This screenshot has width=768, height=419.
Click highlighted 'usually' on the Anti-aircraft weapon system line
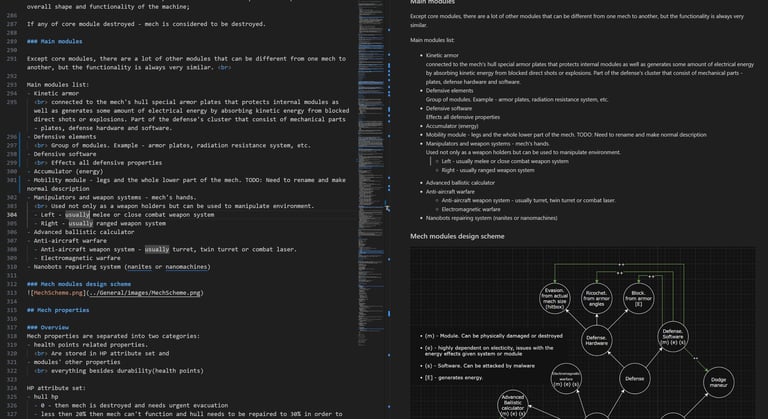point(157,249)
